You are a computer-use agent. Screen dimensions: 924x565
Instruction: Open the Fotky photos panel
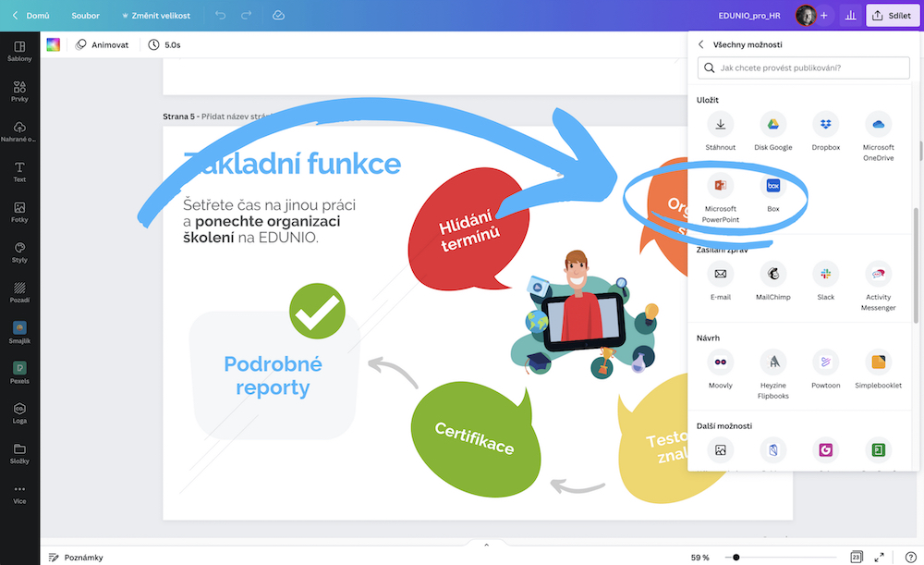pyautogui.click(x=19, y=212)
